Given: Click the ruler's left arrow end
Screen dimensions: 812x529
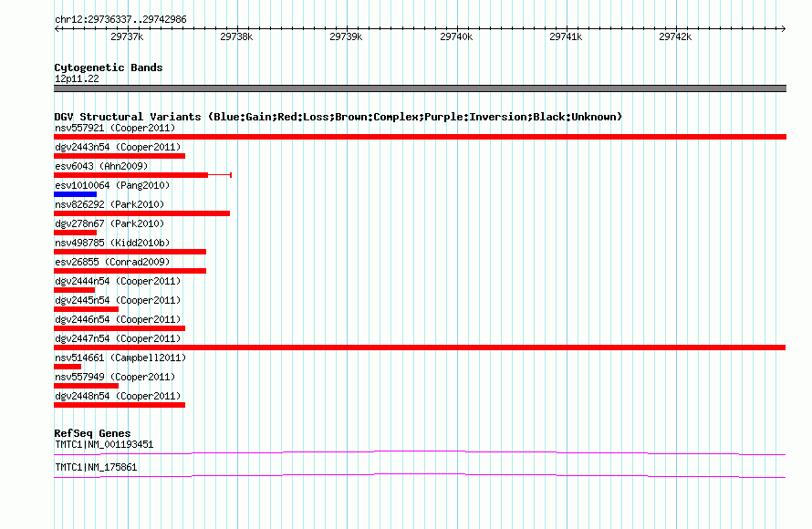Looking at the screenshot, I should pyautogui.click(x=57, y=28).
